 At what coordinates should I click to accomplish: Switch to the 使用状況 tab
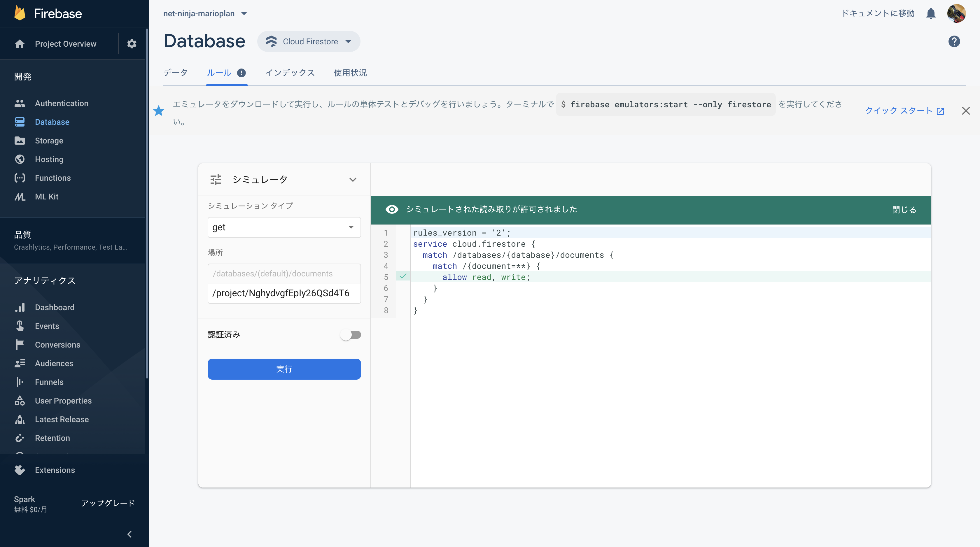pyautogui.click(x=350, y=73)
